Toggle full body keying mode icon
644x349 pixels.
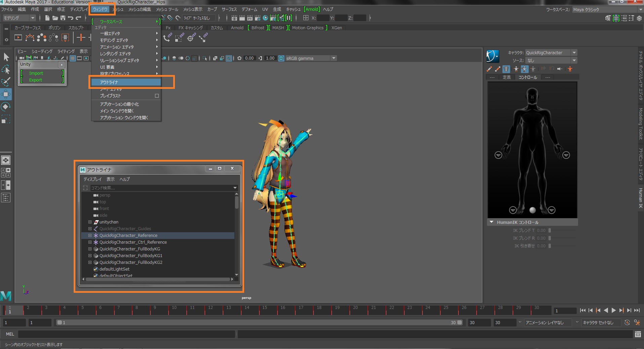pyautogui.click(x=516, y=69)
